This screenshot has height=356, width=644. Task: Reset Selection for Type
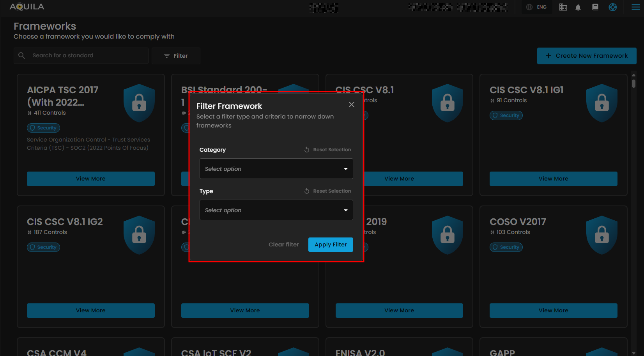pos(327,191)
